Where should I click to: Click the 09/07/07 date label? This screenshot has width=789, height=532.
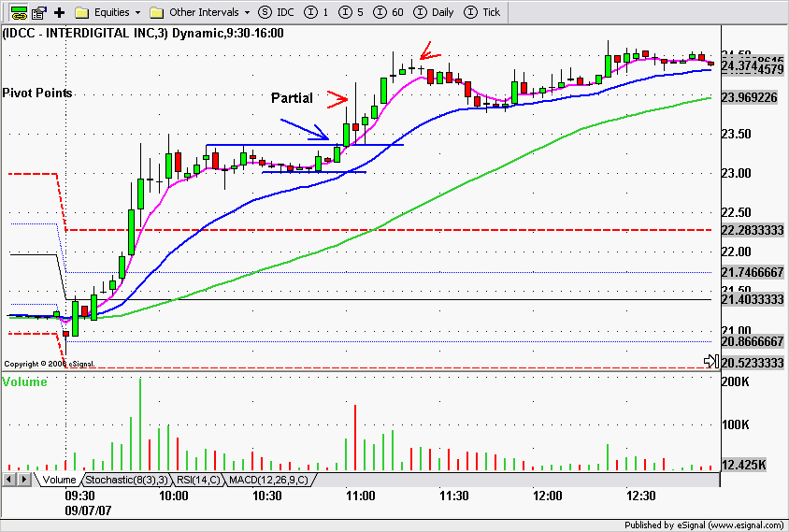click(88, 510)
